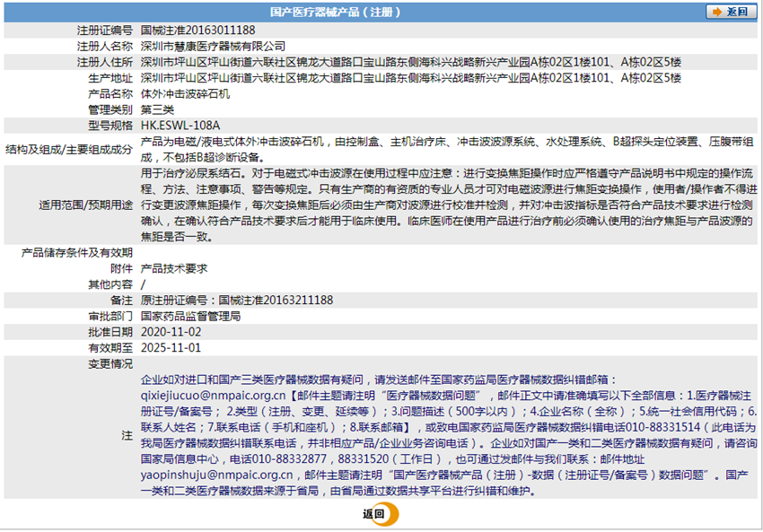This screenshot has height=532, width=763.
Task: Click the 注 label beside the notes
Action: click(127, 435)
